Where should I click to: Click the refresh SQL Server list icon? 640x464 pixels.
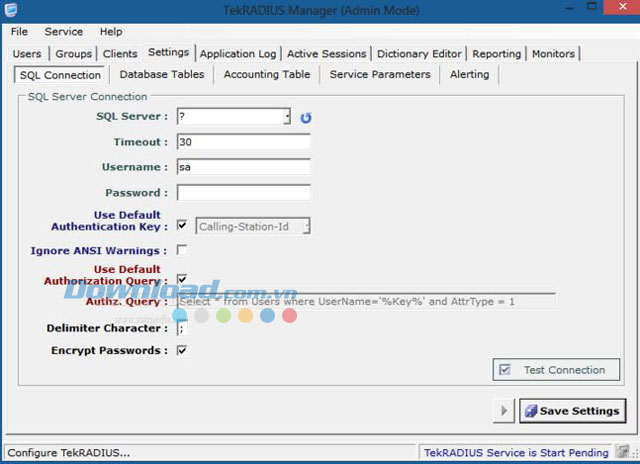pyautogui.click(x=306, y=118)
